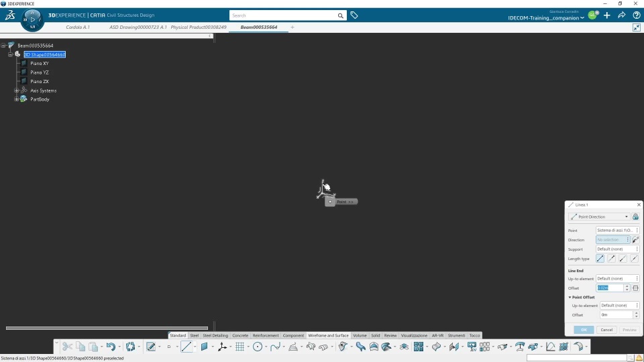Image resolution: width=644 pixels, height=362 pixels.
Task: Click the plus add icon in top bar
Action: click(x=607, y=15)
